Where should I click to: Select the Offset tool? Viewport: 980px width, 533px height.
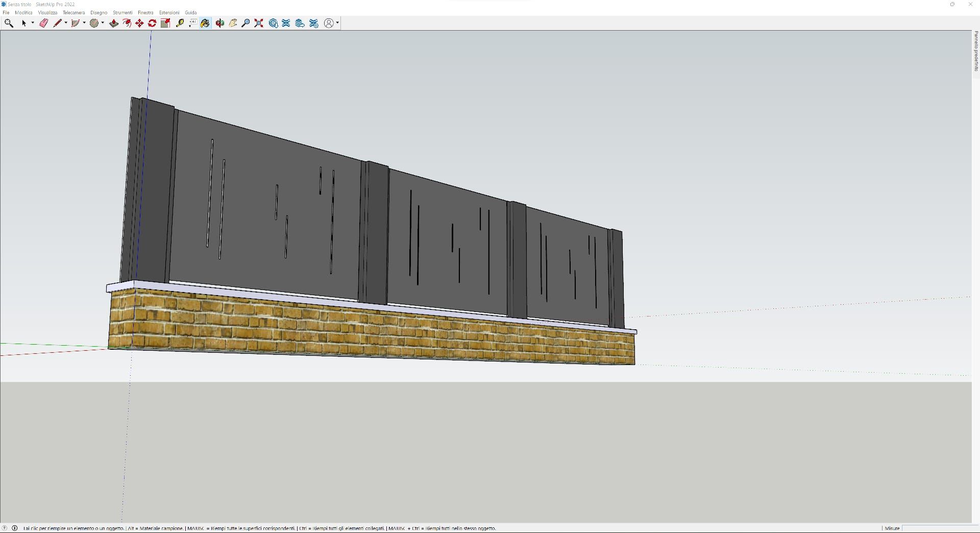(x=127, y=23)
